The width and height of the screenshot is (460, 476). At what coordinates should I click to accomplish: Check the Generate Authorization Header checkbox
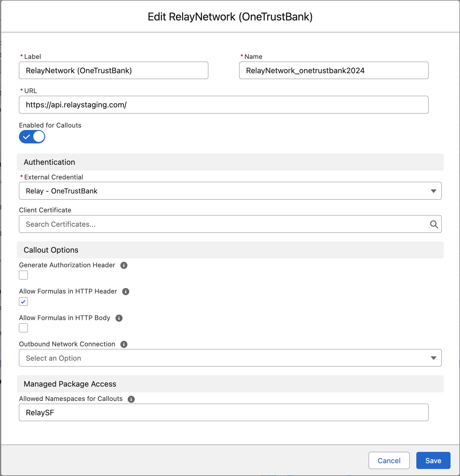[x=24, y=275]
